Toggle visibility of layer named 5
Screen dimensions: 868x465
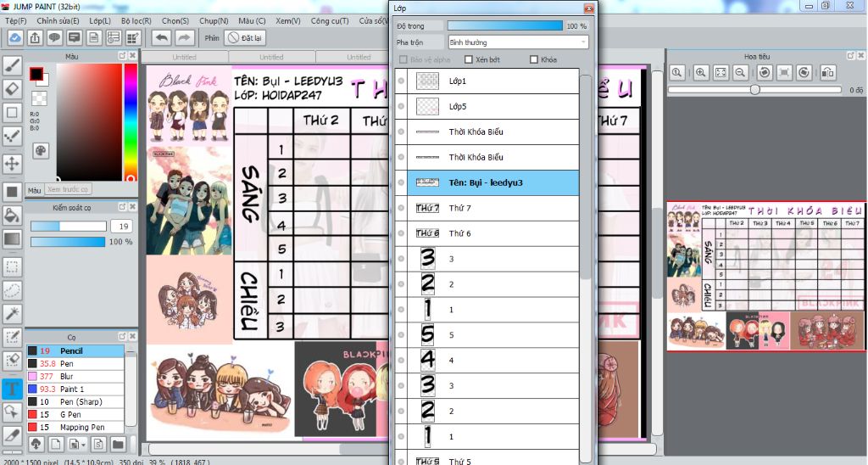click(401, 335)
